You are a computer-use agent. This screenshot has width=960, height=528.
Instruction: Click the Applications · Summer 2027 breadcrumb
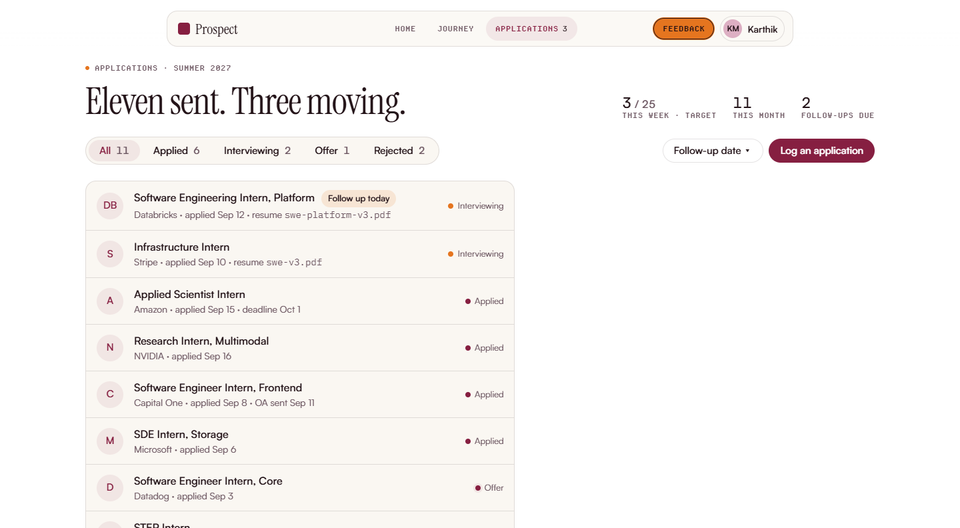click(x=159, y=68)
